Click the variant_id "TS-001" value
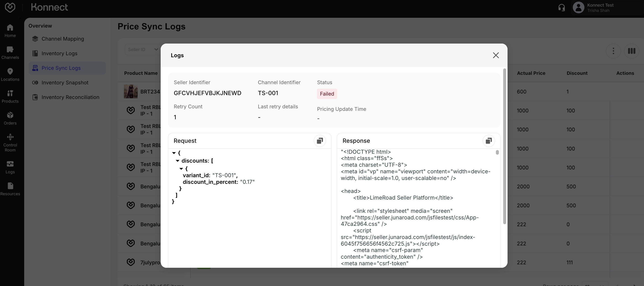Image resolution: width=644 pixels, height=286 pixels. coord(225,175)
